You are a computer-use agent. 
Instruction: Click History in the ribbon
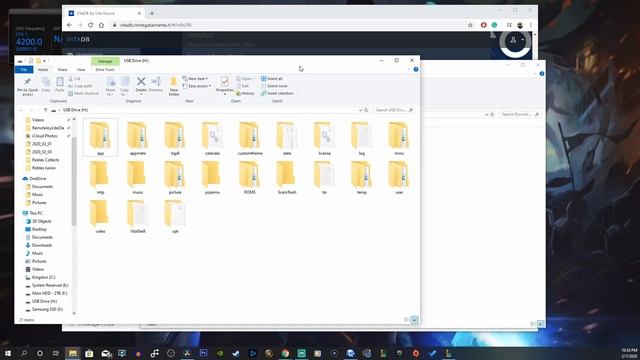(245, 93)
